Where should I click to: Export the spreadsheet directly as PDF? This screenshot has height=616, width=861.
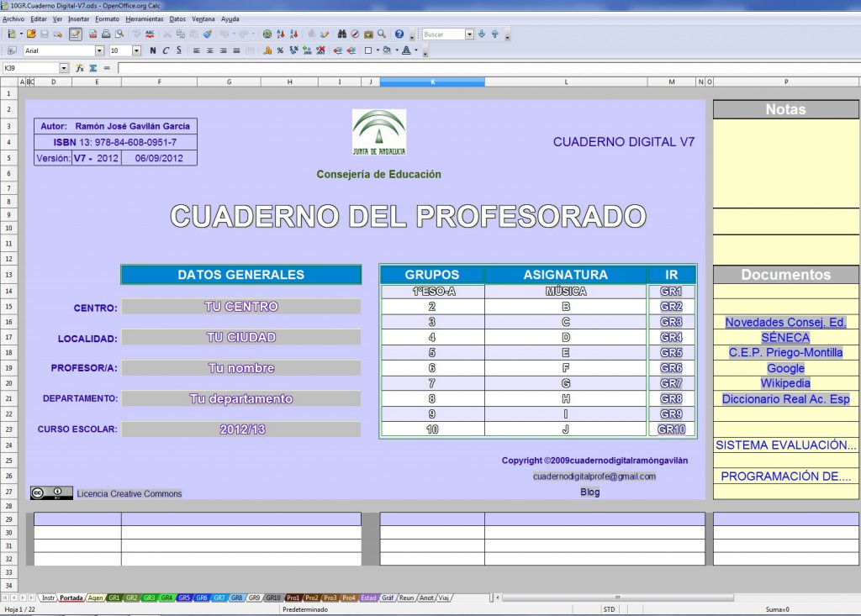(92, 34)
